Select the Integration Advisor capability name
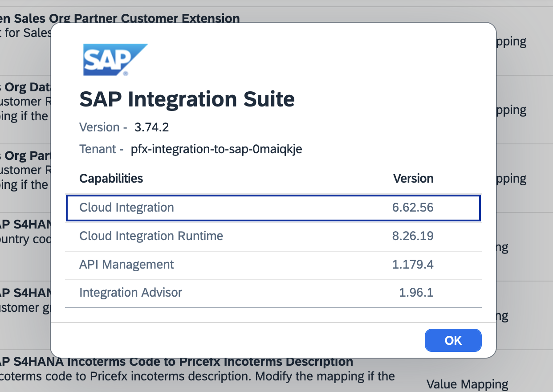Screen dimensions: 553x392 pos(130,293)
